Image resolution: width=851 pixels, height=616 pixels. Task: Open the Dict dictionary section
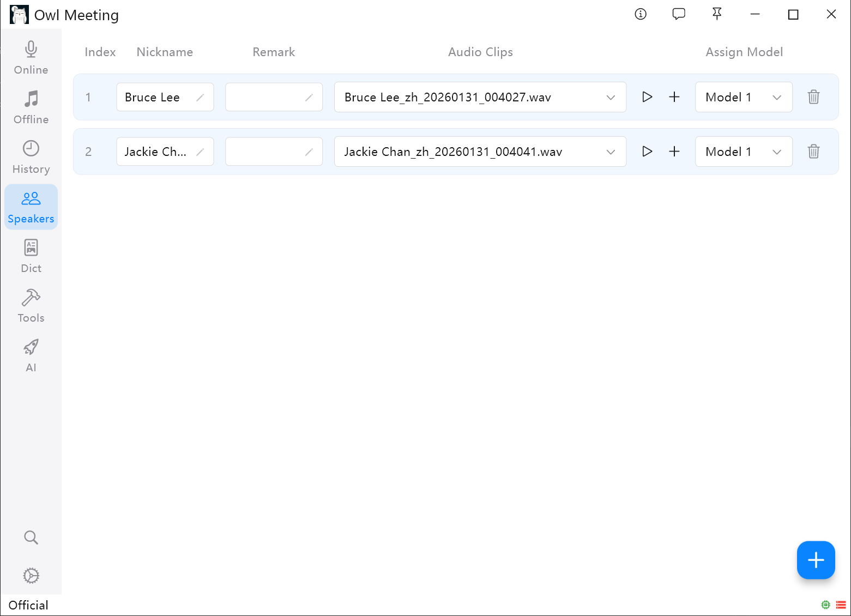pyautogui.click(x=31, y=256)
